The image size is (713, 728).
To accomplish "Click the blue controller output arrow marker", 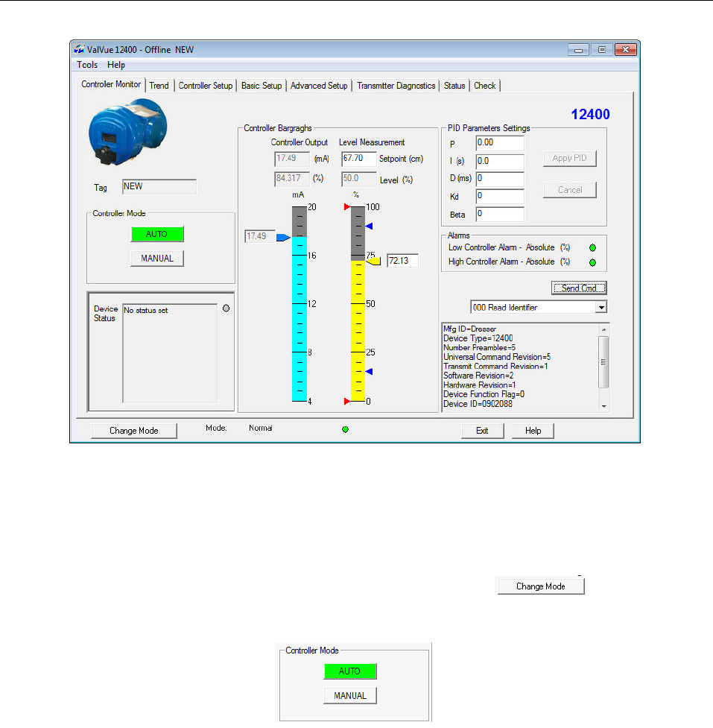I will 283,237.
